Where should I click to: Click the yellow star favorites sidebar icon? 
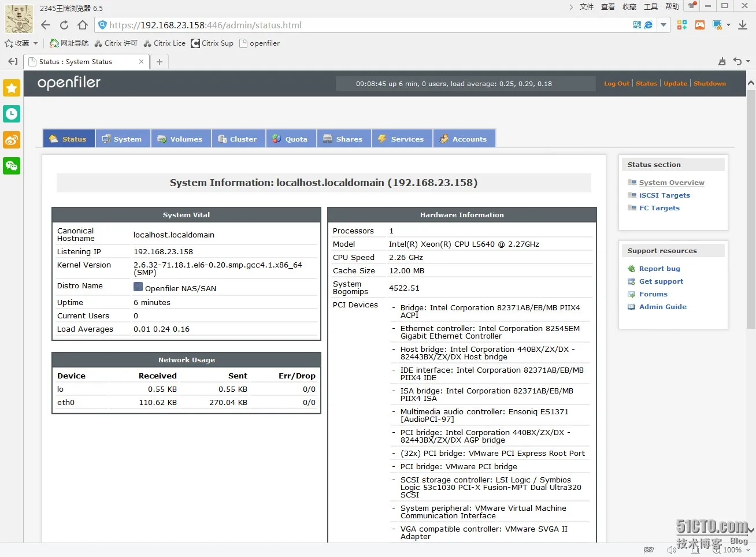(12, 88)
